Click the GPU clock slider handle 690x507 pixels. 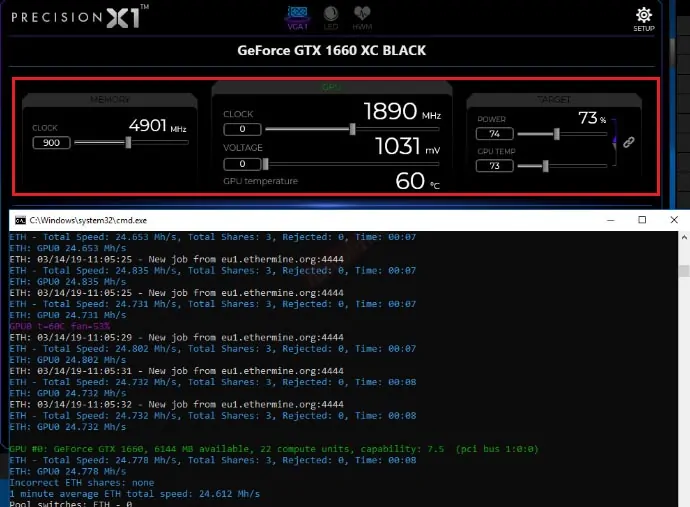[352, 129]
